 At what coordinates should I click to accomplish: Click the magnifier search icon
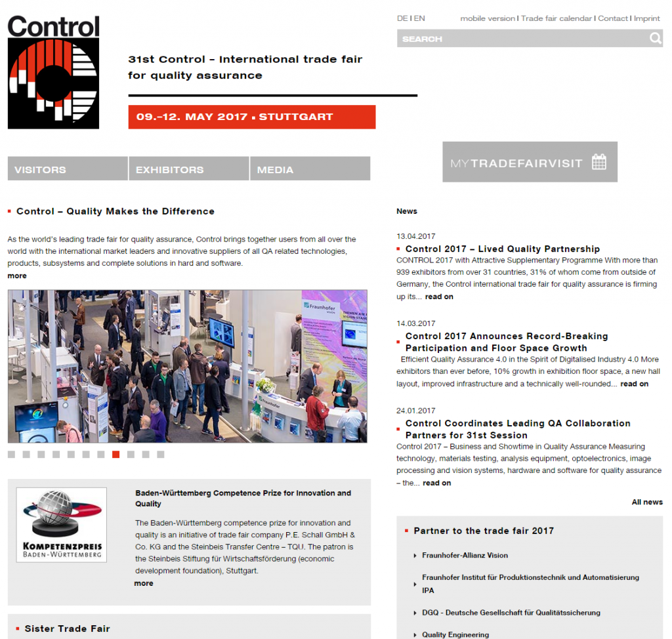655,39
